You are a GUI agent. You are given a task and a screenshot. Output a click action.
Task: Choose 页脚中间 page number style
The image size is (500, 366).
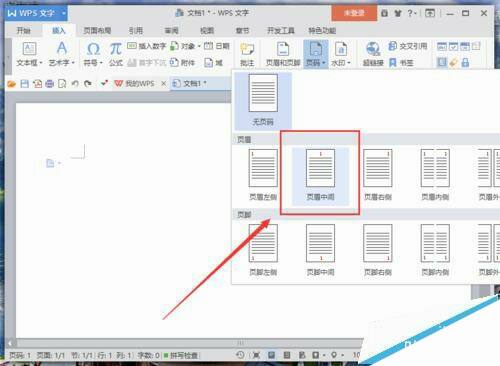click(x=320, y=250)
